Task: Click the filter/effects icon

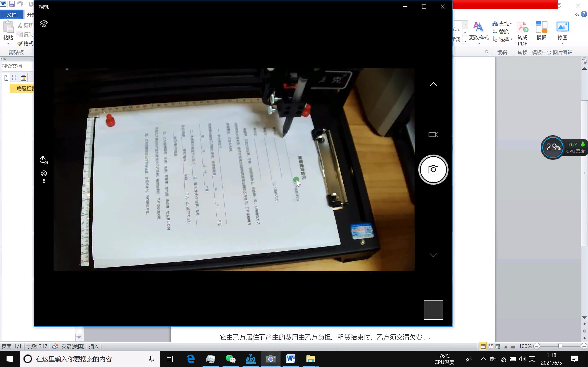Action: pos(44,173)
